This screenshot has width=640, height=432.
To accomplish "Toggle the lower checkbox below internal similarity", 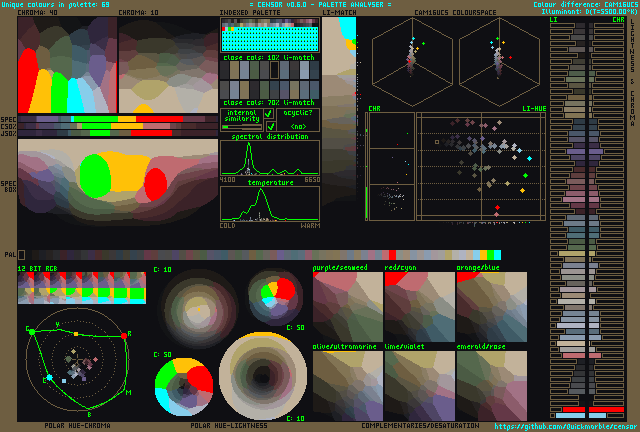I will click(x=269, y=127).
